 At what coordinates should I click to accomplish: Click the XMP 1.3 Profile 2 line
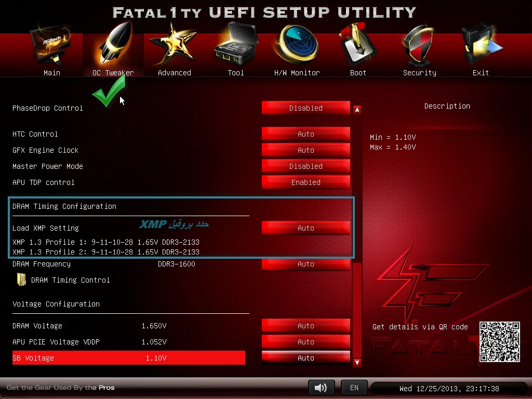click(x=106, y=252)
